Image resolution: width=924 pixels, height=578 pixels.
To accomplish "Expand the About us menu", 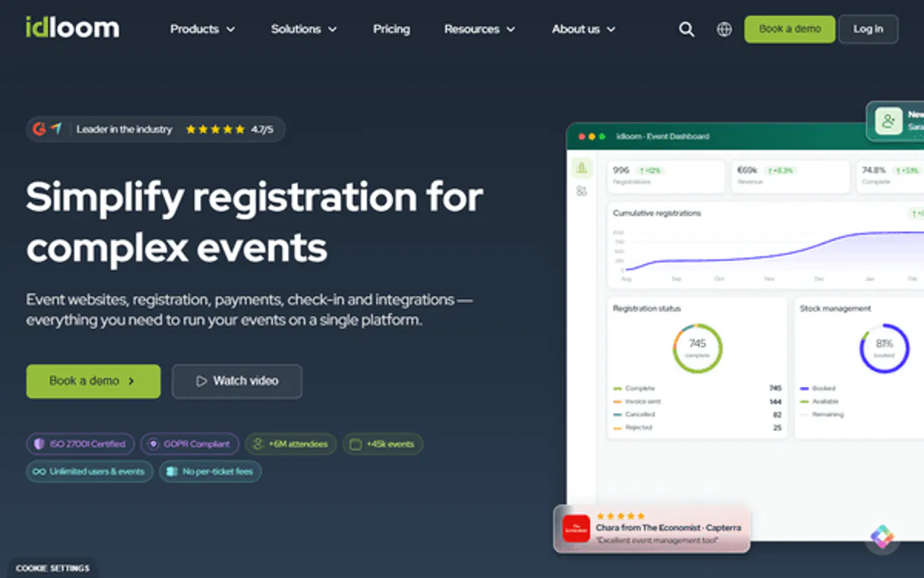I will (x=583, y=30).
